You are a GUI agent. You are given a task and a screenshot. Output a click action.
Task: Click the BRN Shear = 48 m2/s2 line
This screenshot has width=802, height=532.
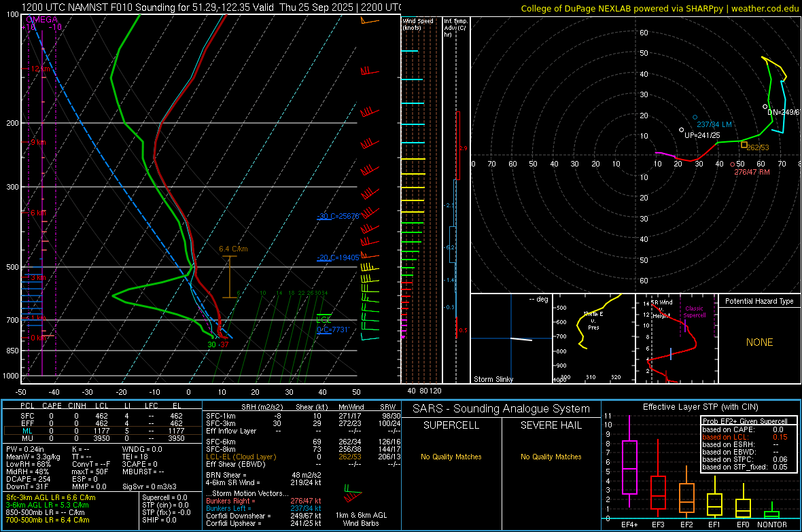click(x=264, y=475)
